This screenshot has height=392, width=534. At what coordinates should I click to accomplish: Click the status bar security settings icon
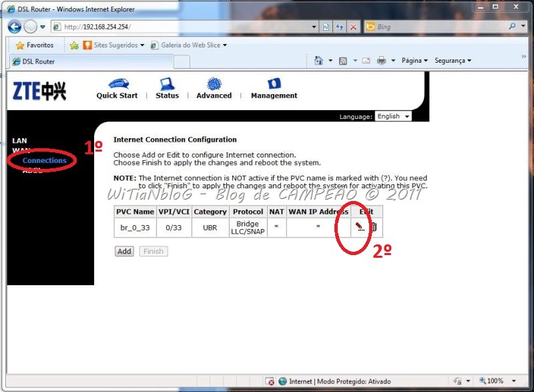(458, 381)
